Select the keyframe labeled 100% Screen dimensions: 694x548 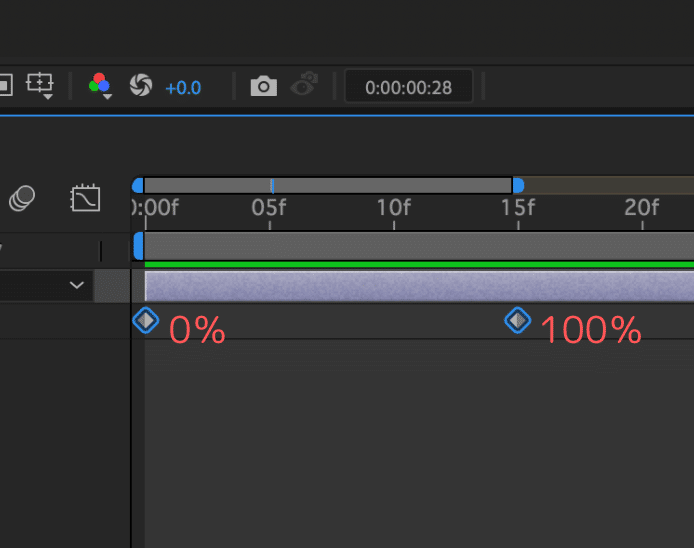pos(517,320)
